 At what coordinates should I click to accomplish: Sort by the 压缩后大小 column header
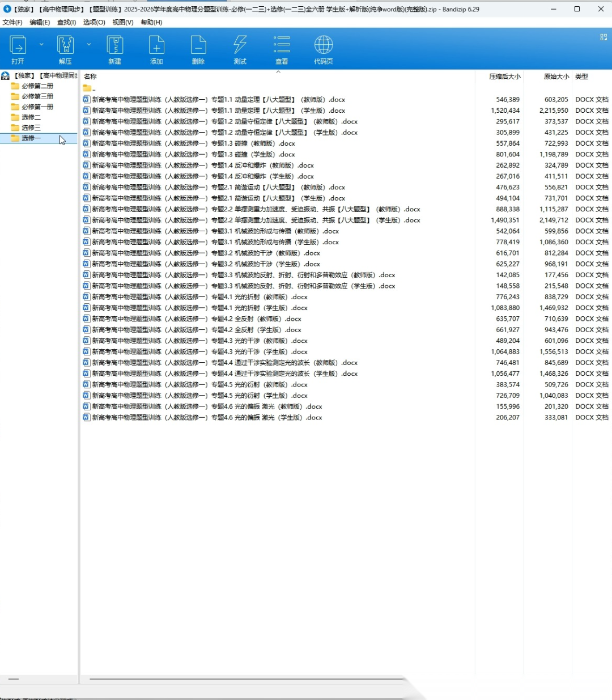504,77
